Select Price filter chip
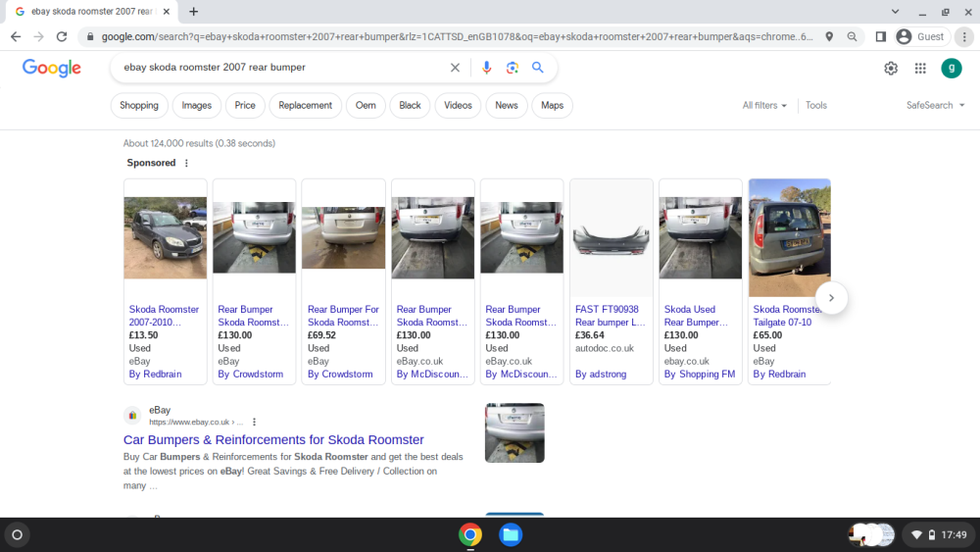Viewport: 980px width, 552px height. (245, 106)
